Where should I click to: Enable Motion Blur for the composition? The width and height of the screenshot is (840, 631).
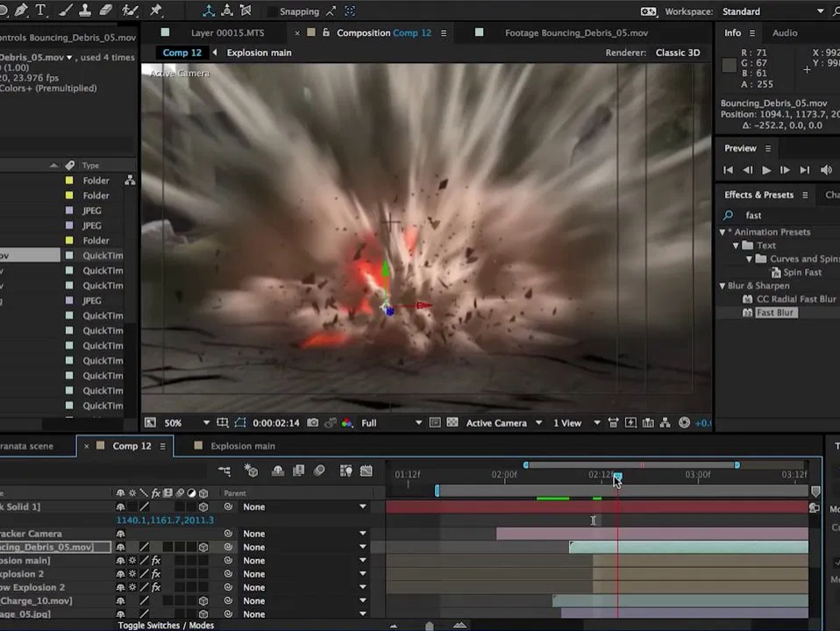click(318, 471)
